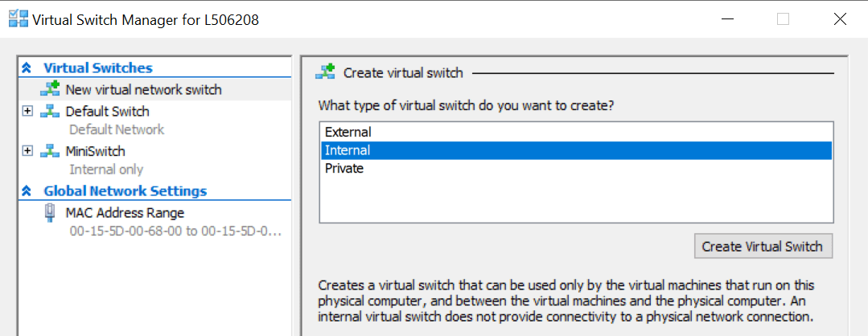Open the MiniSwitch entry
Image resolution: width=868 pixels, height=336 pixels.
(95, 150)
